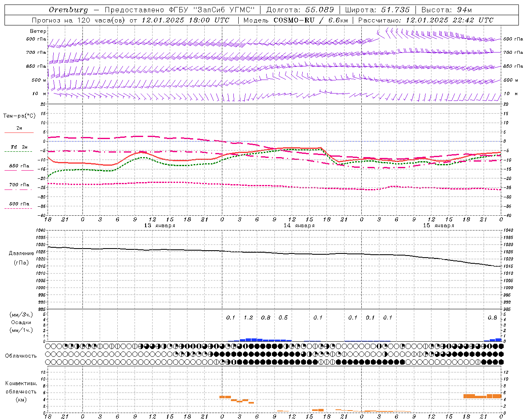Click the Конвективн. label text
This screenshot has width=525, height=420.
[21, 383]
